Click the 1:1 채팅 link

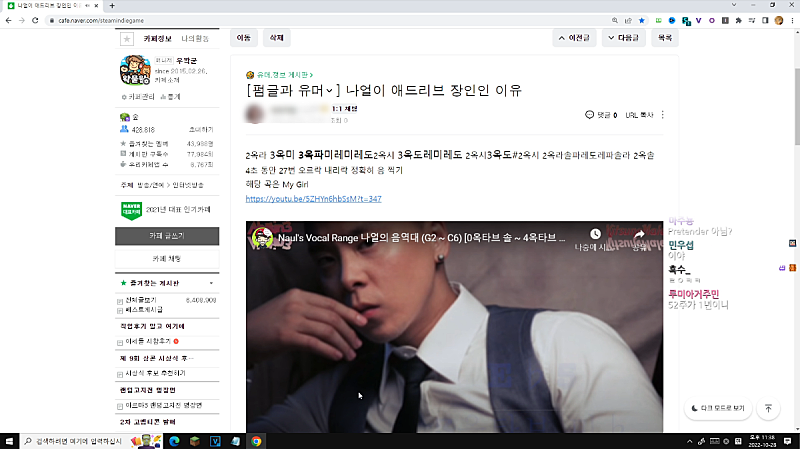tap(344, 109)
